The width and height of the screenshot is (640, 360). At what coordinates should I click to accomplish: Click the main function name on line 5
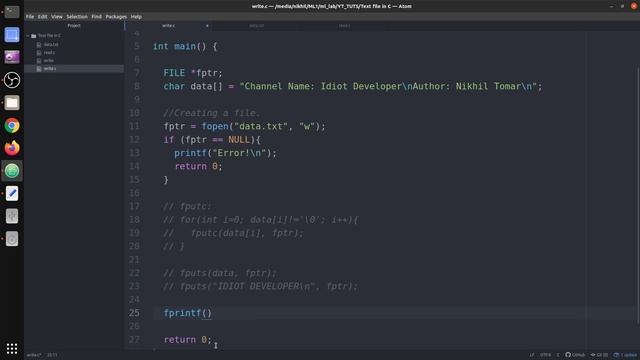(185, 47)
